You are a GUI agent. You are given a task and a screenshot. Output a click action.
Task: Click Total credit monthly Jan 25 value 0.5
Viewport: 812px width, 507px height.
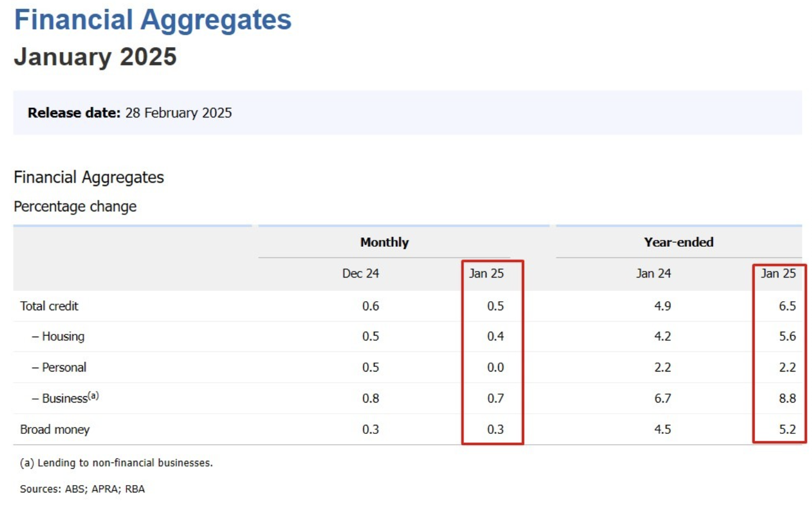(495, 306)
